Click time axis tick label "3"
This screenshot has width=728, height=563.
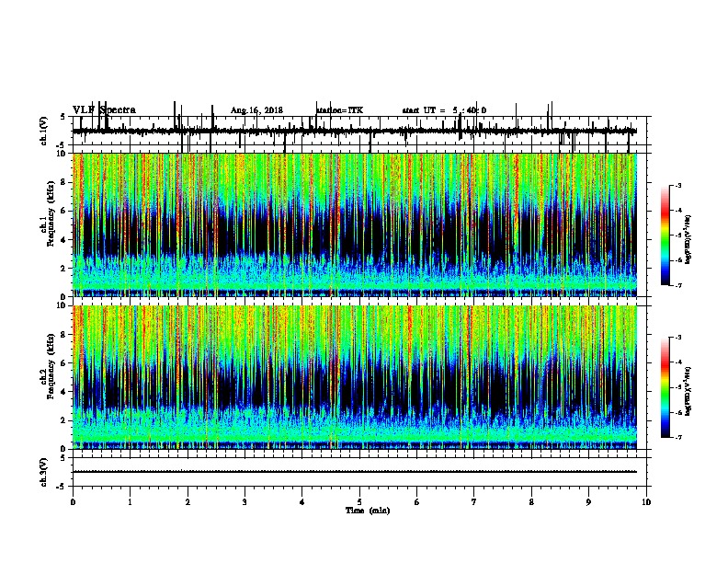point(245,502)
